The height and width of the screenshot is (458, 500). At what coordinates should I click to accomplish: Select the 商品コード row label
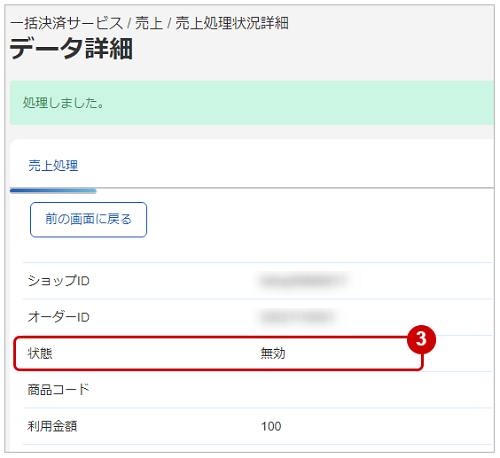coord(59,389)
